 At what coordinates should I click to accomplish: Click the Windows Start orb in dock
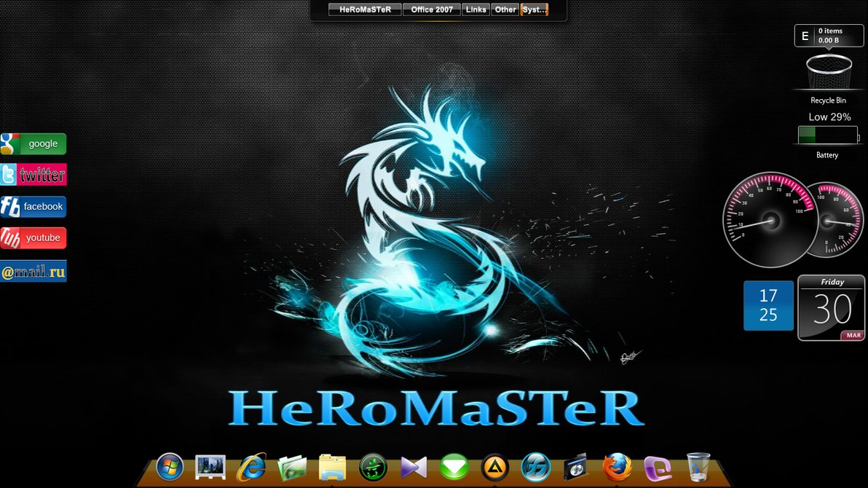(x=169, y=466)
